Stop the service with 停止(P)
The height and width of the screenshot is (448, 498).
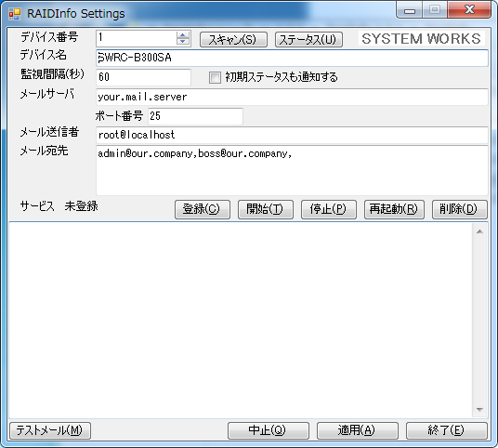coord(328,209)
